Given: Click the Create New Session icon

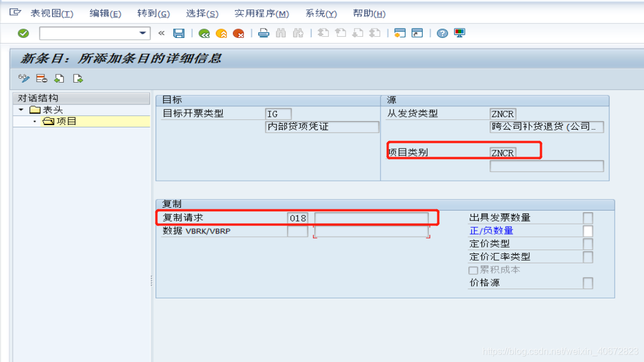Looking at the screenshot, I should [x=399, y=33].
